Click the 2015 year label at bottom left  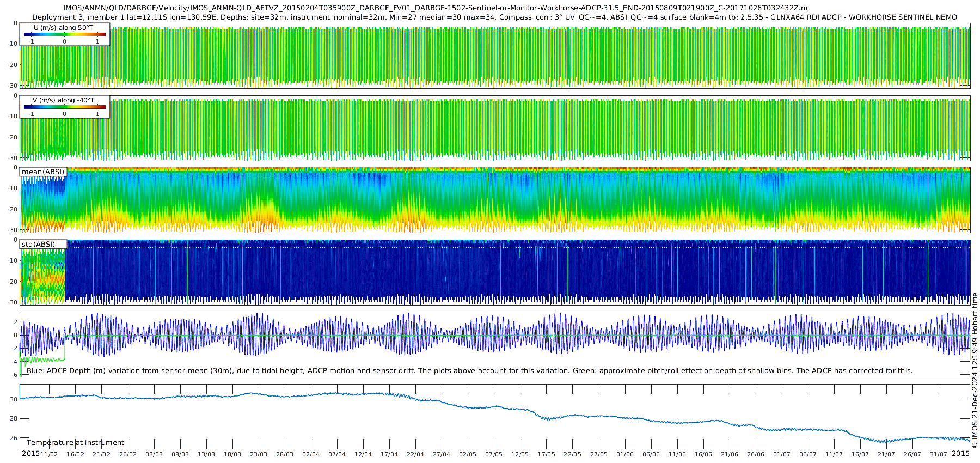(x=30, y=454)
